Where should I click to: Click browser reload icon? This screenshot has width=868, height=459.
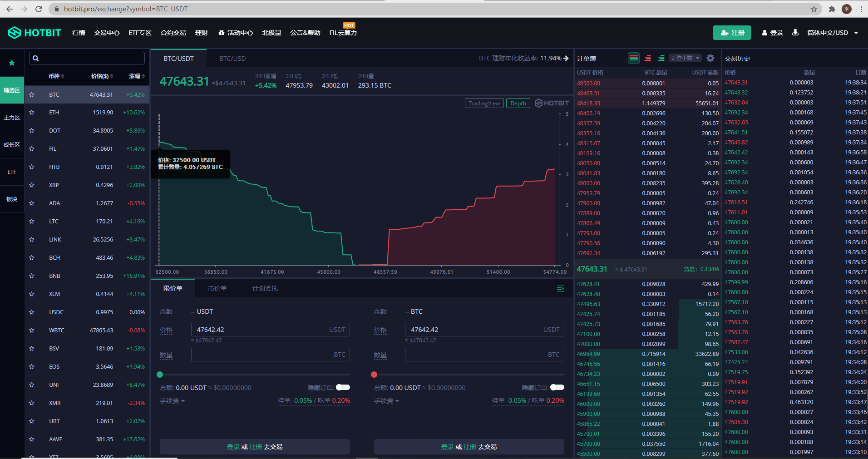(39, 9)
